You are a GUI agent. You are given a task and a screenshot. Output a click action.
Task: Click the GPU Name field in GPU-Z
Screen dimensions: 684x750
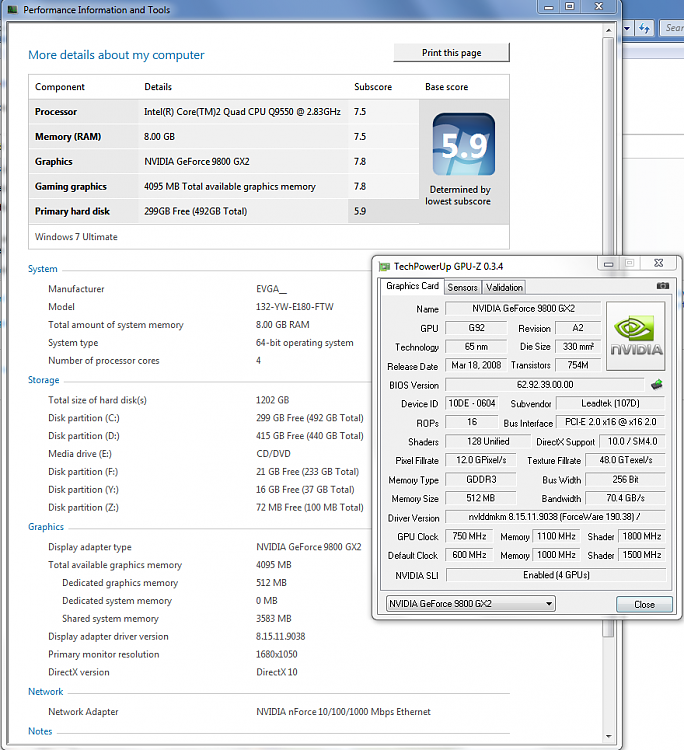click(523, 309)
